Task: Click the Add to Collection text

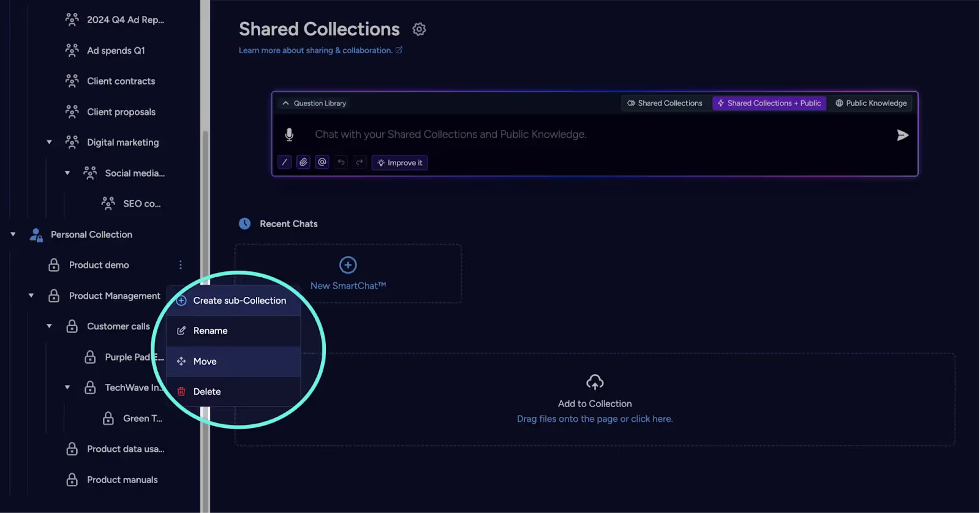Action: coord(595,403)
